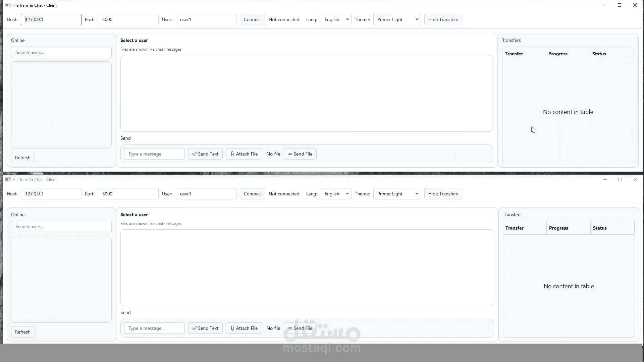This screenshot has height=362, width=644.
Task: Toggle Hide Transfers in the top window
Action: 443,19
